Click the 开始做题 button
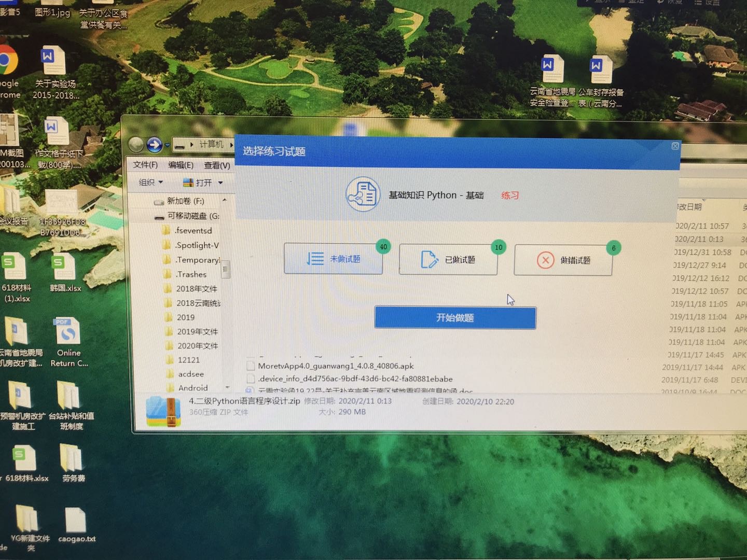The image size is (747, 560). click(455, 318)
